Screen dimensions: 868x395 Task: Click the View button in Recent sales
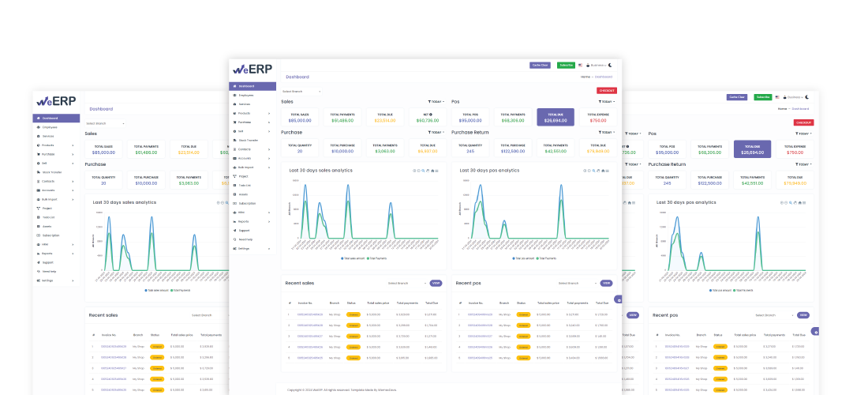[x=436, y=283]
